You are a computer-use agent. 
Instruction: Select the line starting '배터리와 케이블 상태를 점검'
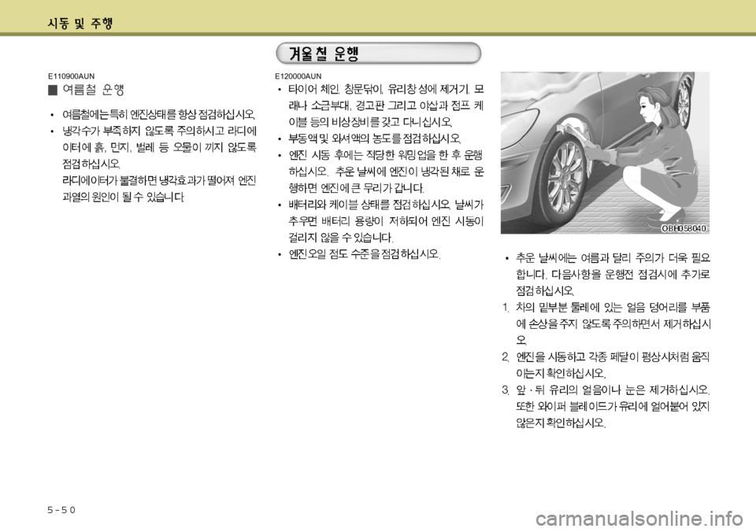point(386,205)
